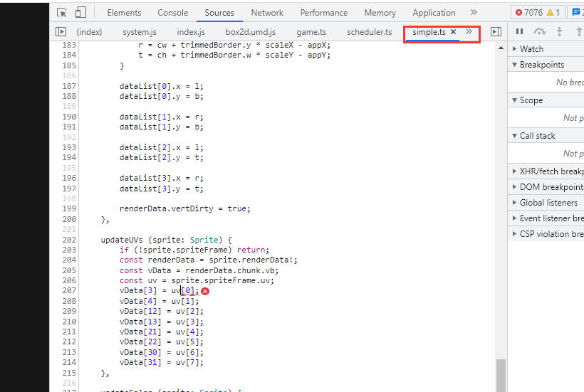Click 'renderData.chunk.vb' code text
584x392 pixels.
coord(230,270)
